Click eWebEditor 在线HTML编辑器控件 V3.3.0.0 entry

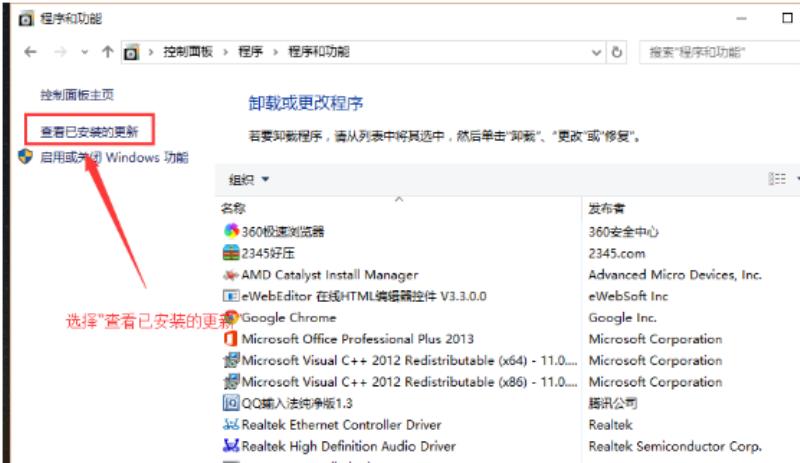(x=364, y=296)
